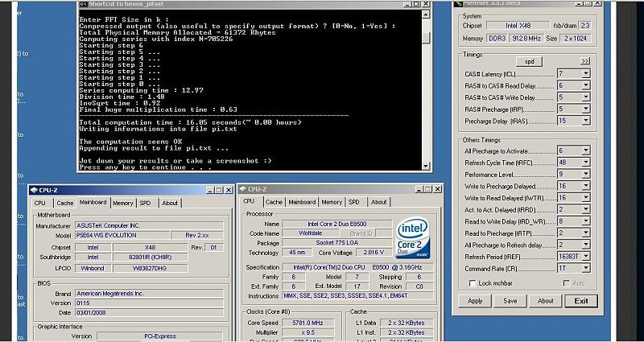
Task: Open About tab in right CPU-Z window
Action: [x=378, y=202]
